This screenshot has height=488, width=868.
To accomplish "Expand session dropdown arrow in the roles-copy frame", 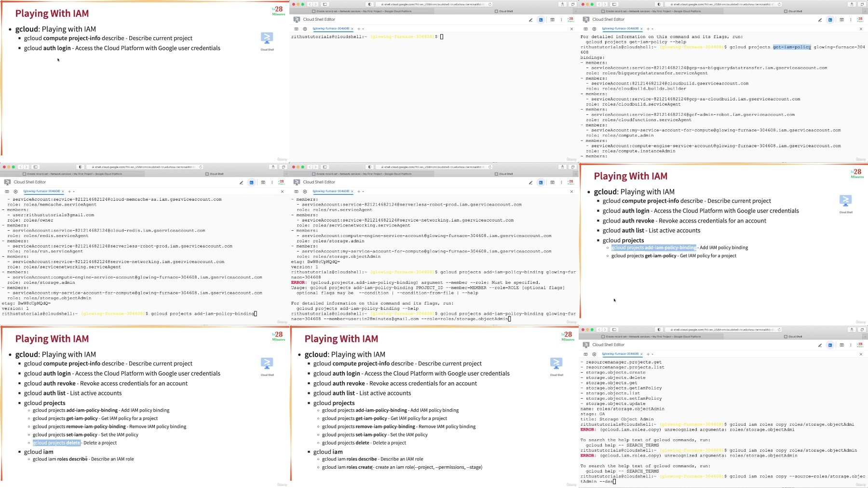I will click(x=652, y=354).
